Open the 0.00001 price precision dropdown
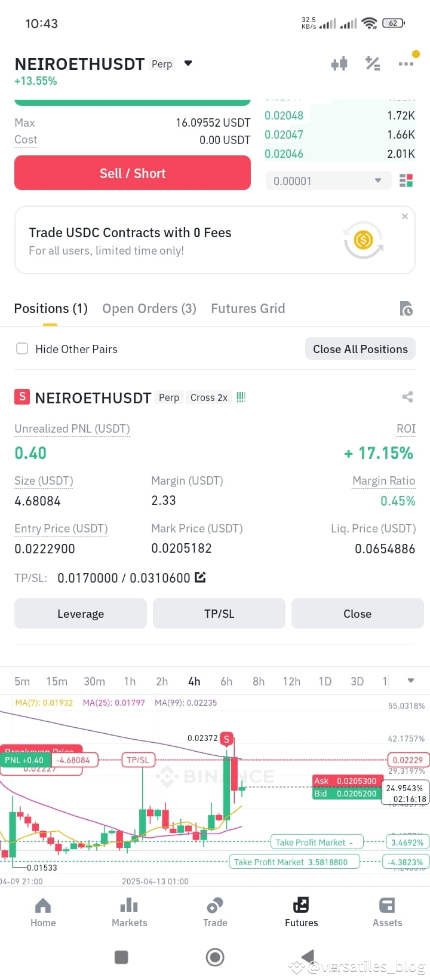Image resolution: width=430 pixels, height=980 pixels. click(328, 180)
